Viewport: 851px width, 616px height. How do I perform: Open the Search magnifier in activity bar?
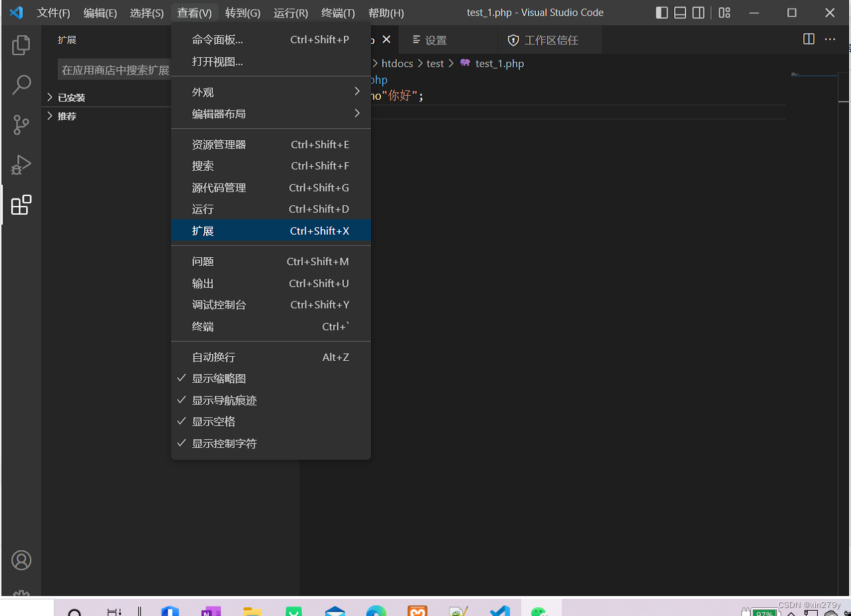click(21, 85)
